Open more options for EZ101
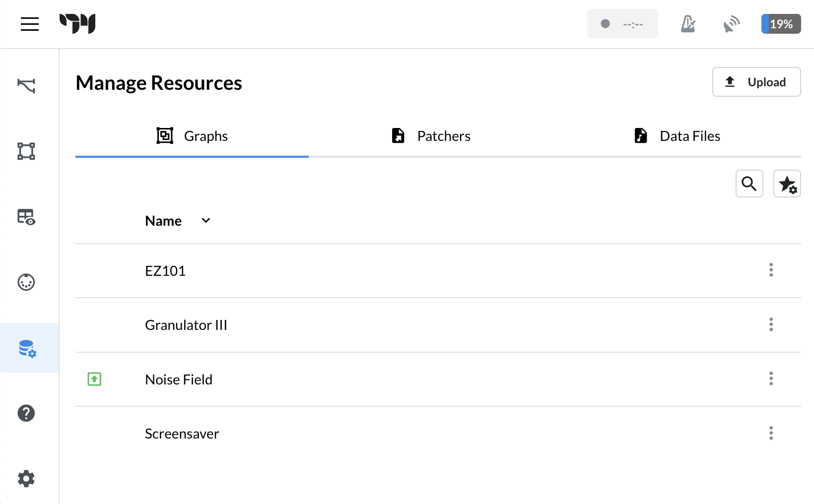 point(771,270)
